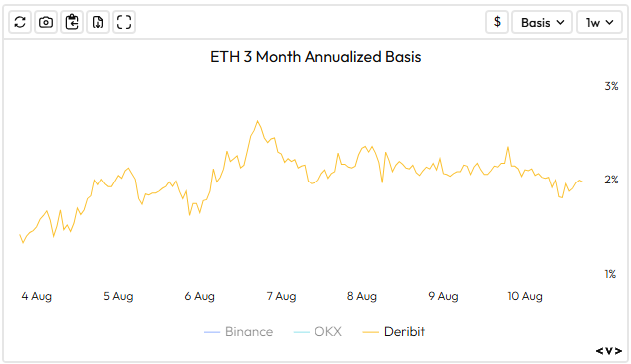Click the 2% y-axis label
Viewport: 631px width, 364px height.
(x=611, y=180)
